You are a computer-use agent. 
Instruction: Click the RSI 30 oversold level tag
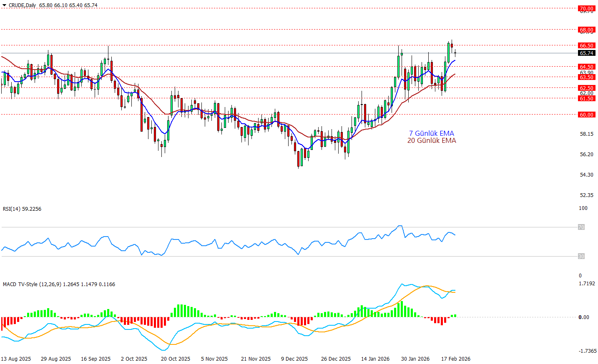[581, 257]
